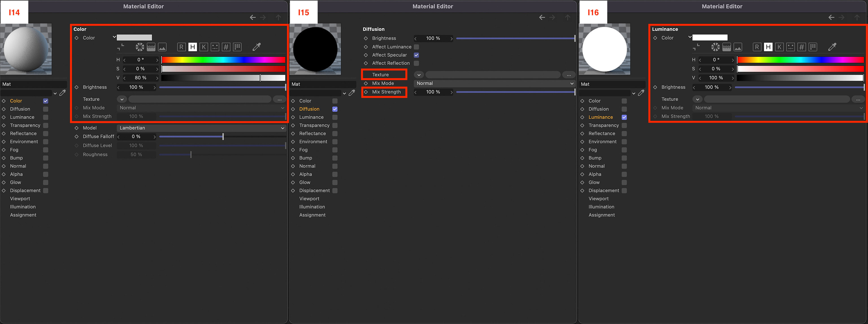Click the pencil icon beside the Mat name in the Diffusion editor
This screenshot has height=324, width=868.
(352, 93)
